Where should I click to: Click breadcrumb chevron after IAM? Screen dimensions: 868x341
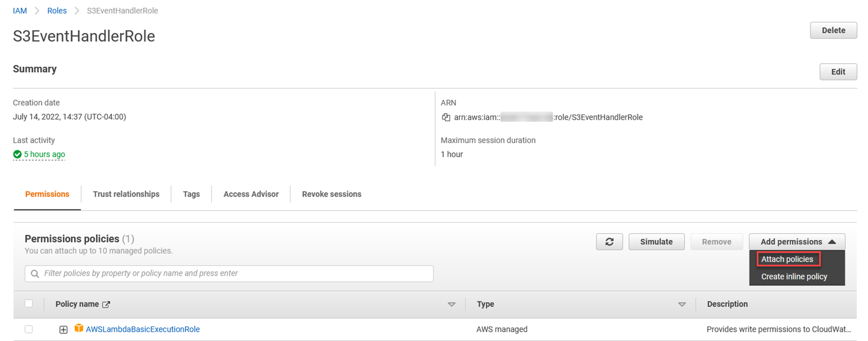(x=37, y=11)
